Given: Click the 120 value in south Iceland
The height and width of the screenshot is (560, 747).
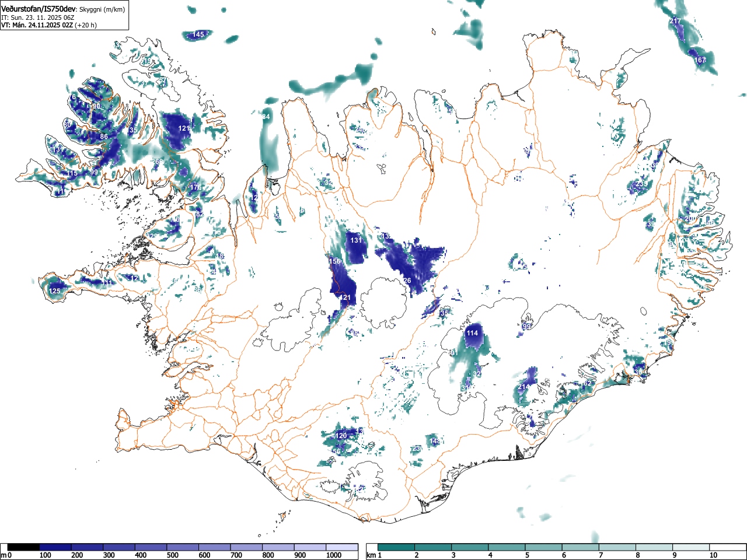Looking at the screenshot, I should point(342,436).
